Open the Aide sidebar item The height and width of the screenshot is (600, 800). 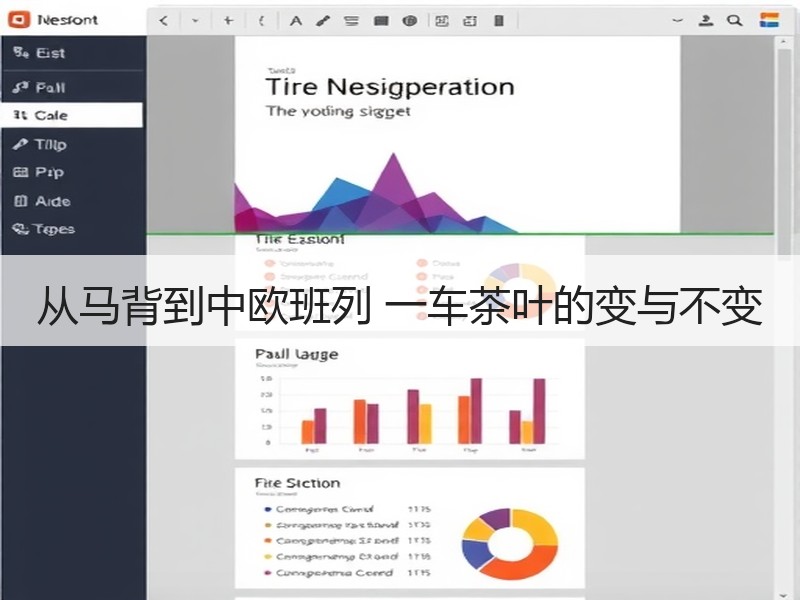pos(73,201)
